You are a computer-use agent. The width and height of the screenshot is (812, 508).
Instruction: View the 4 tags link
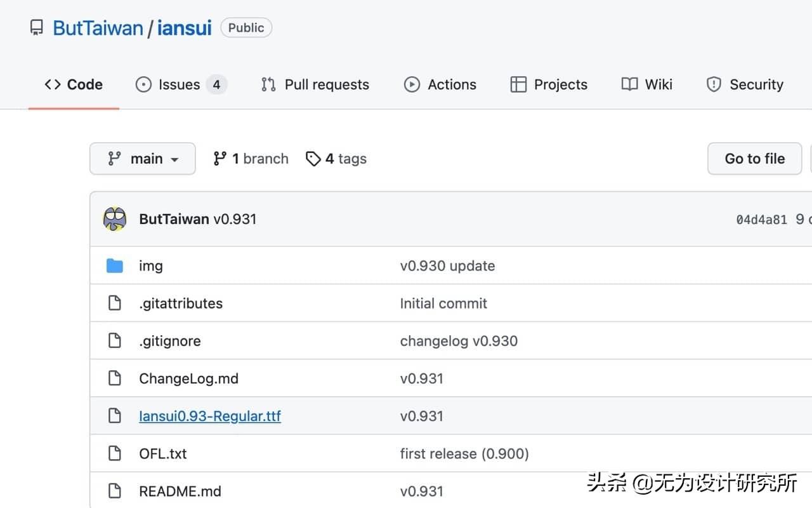point(336,159)
